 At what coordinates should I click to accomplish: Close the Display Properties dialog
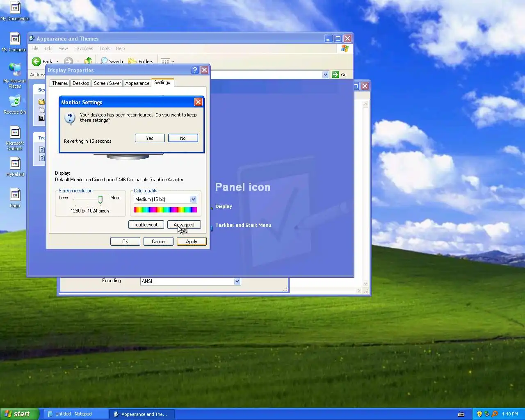tap(204, 70)
